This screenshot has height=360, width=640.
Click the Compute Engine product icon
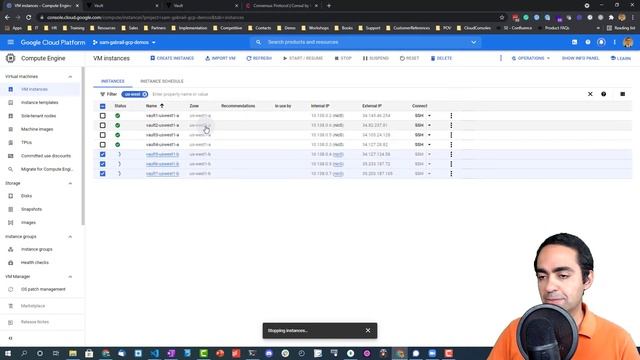click(x=11, y=58)
